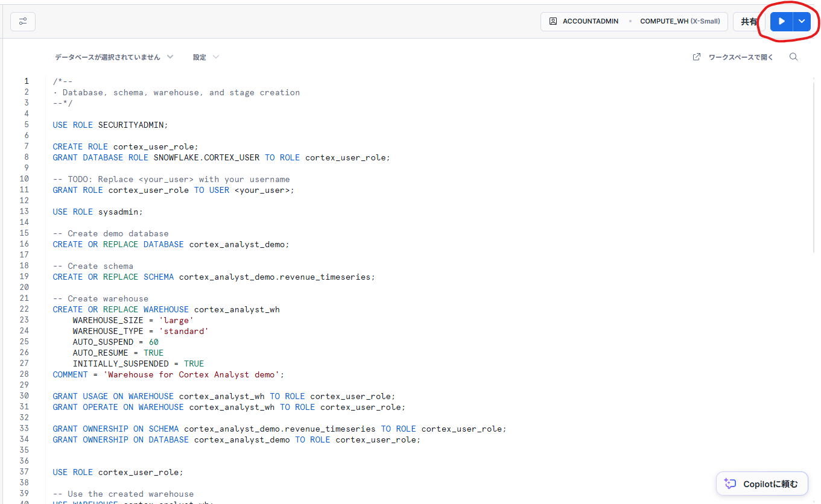Click the '-- TODO: Replace <your_user>' comment
Image resolution: width=821 pixels, height=504 pixels.
(171, 179)
